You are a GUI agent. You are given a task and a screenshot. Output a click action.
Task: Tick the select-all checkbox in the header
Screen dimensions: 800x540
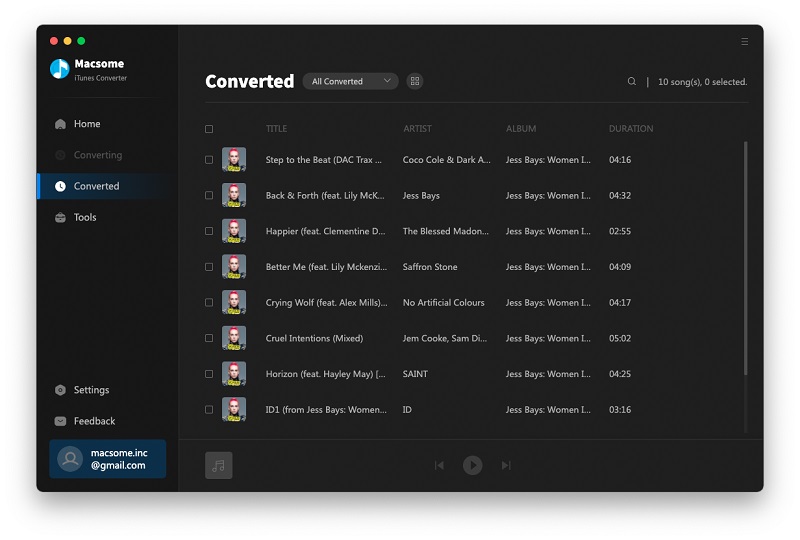point(209,129)
